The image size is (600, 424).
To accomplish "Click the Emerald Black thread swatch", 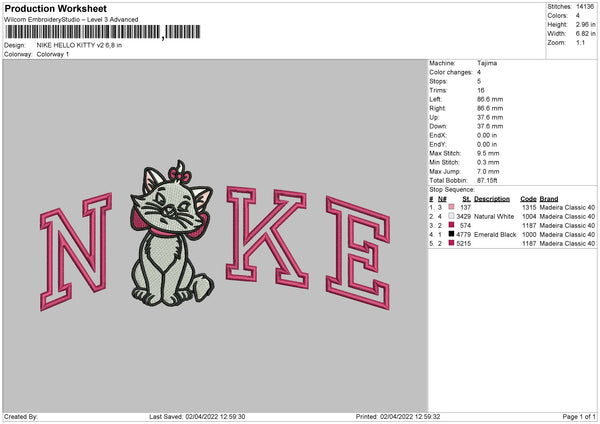I will (x=451, y=234).
